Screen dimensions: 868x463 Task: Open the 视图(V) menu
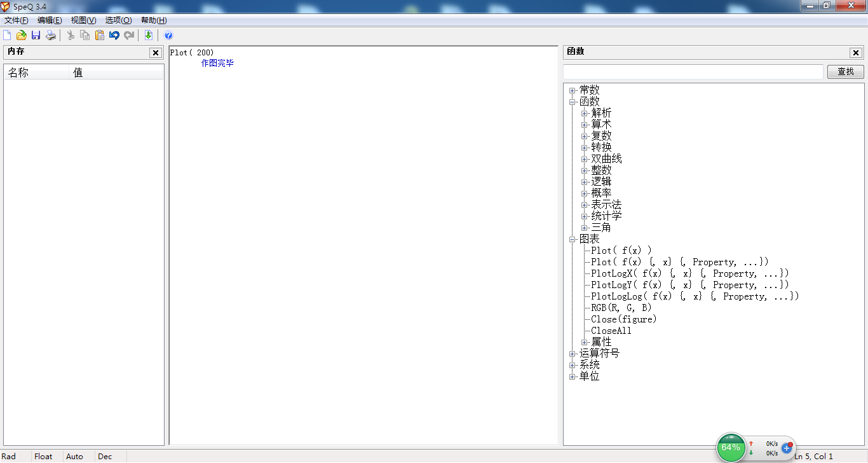[x=84, y=20]
